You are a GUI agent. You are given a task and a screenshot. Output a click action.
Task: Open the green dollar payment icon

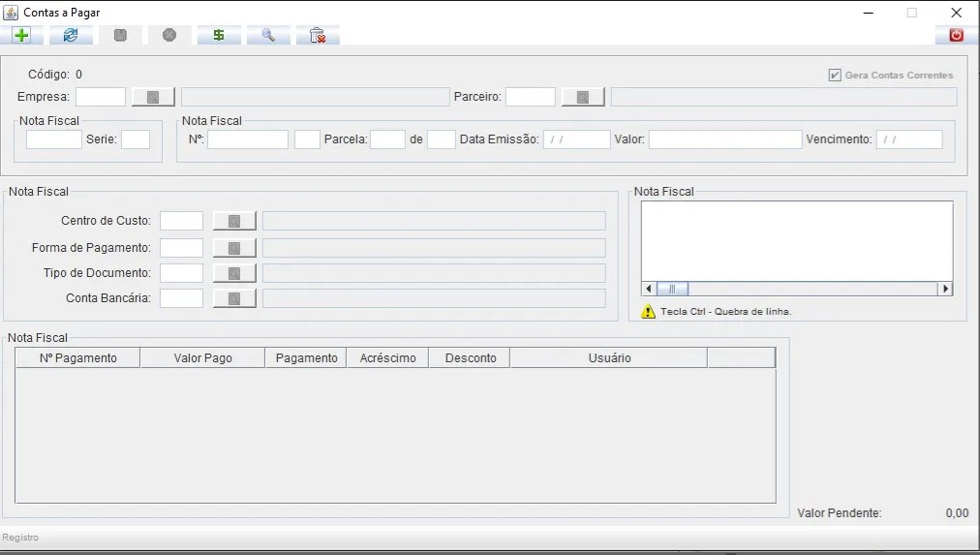coord(219,35)
